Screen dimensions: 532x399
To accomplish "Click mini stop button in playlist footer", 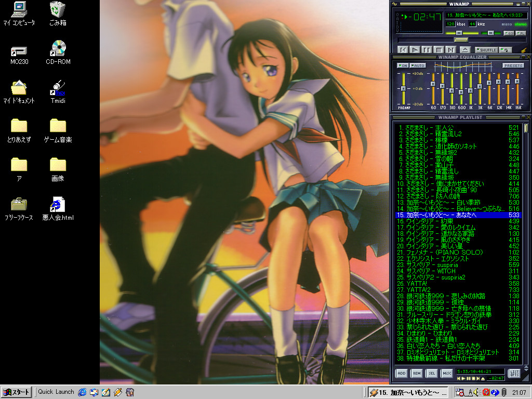I will tap(473, 378).
